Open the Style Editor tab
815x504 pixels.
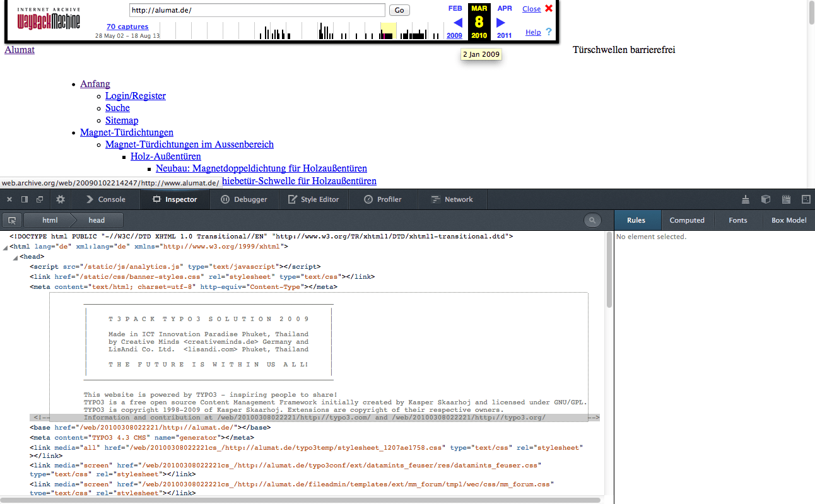click(314, 199)
